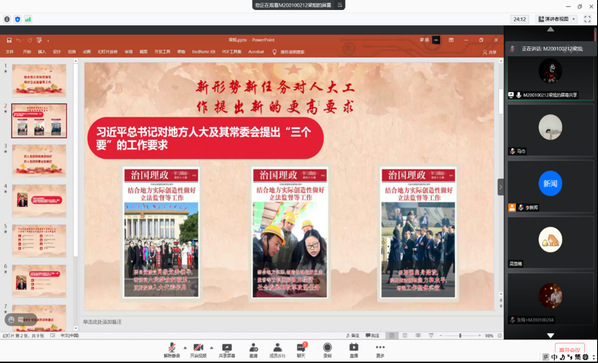Adjust the PowerPoint zoom slider
Screen dimensions: 598x363
(460, 336)
